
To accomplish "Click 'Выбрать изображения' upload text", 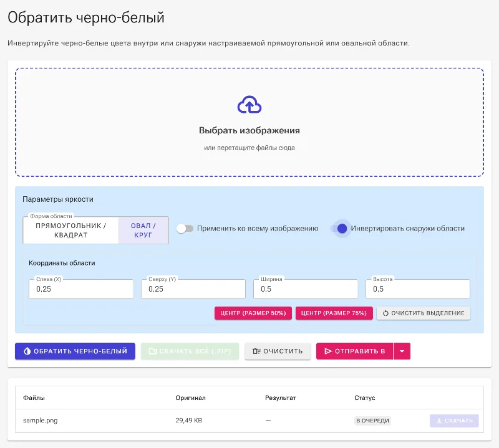I will [x=249, y=130].
